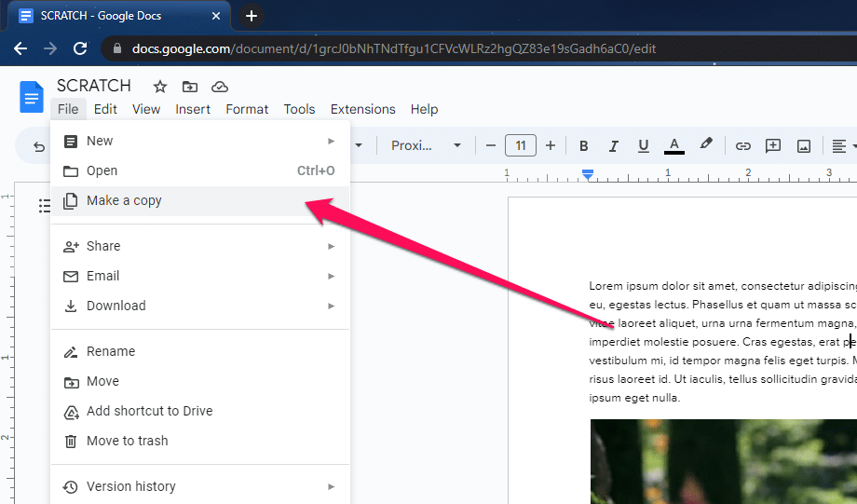Viewport: 857px width, 504px height.
Task: Open the Help menu
Action: point(424,109)
